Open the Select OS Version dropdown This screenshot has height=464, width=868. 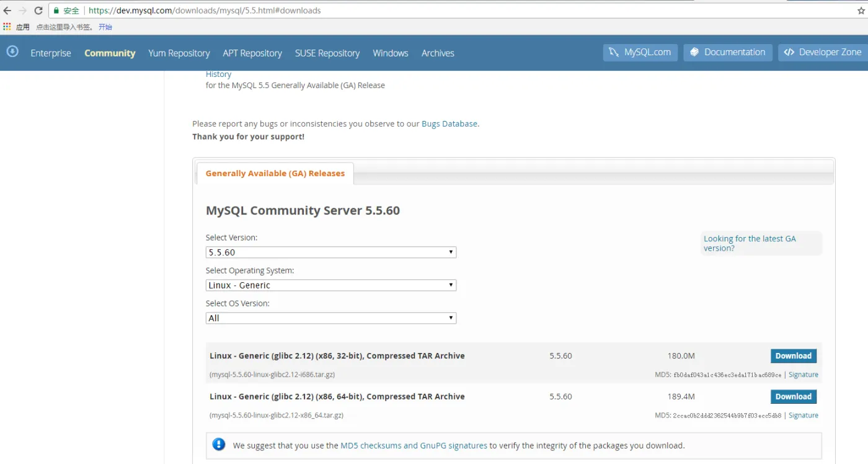331,318
